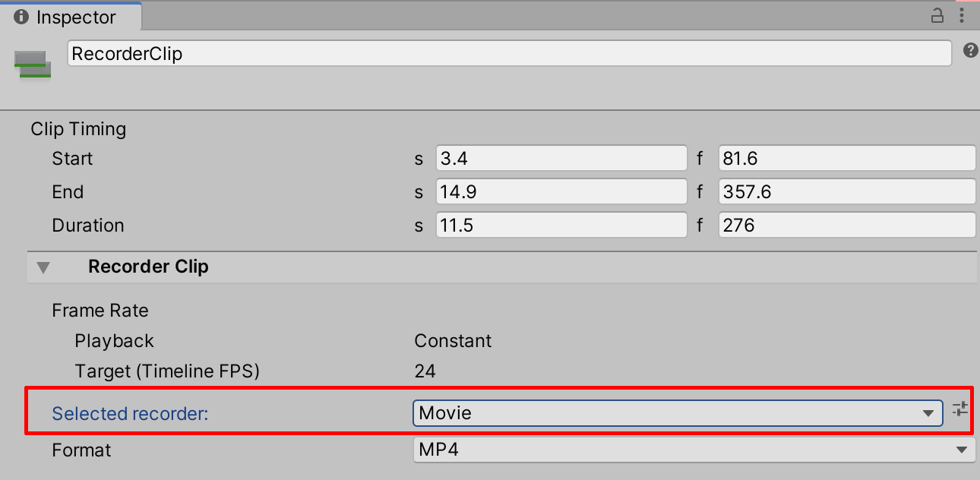This screenshot has width=980, height=480.
Task: Toggle the Inspector lock icon
Action: tap(937, 15)
